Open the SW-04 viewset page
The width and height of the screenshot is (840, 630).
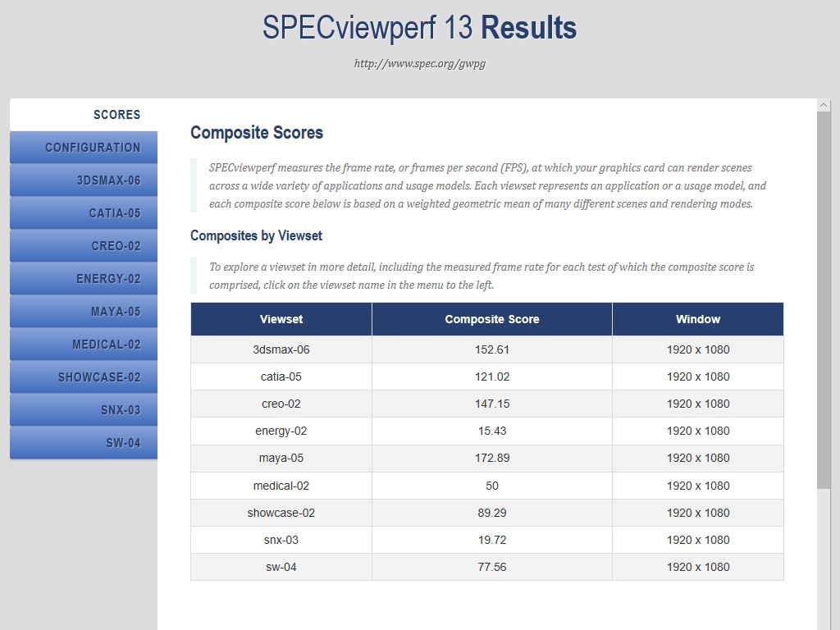point(84,442)
